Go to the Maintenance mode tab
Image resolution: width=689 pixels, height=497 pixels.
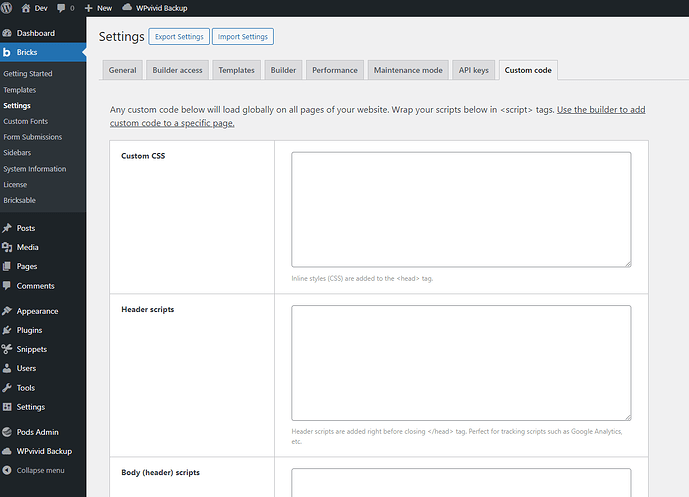coord(408,70)
